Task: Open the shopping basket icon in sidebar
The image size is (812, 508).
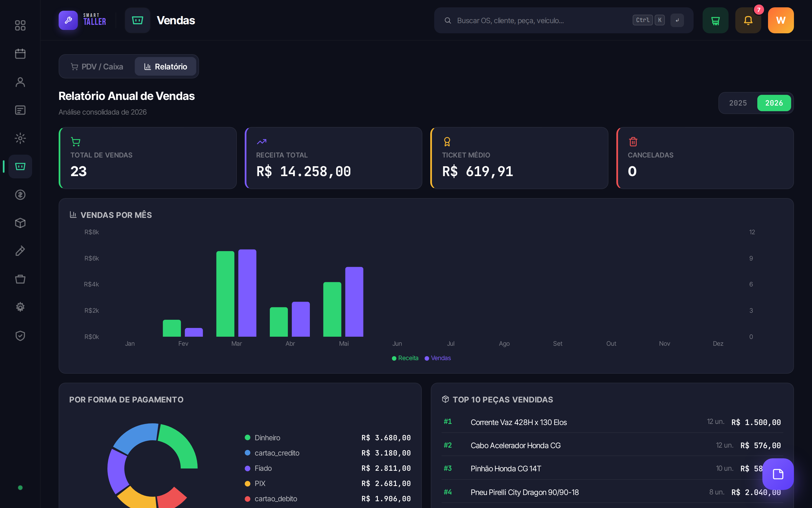Action: 20,279
